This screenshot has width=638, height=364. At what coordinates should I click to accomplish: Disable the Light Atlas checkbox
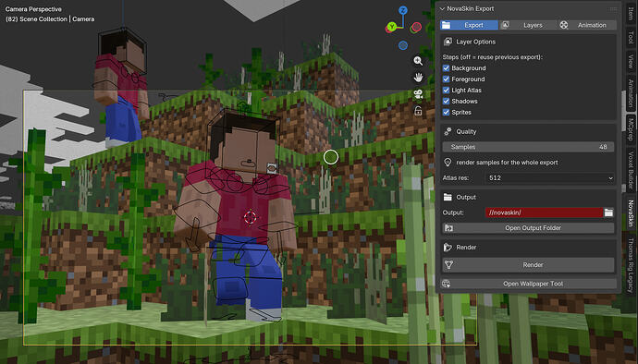pyautogui.click(x=446, y=91)
